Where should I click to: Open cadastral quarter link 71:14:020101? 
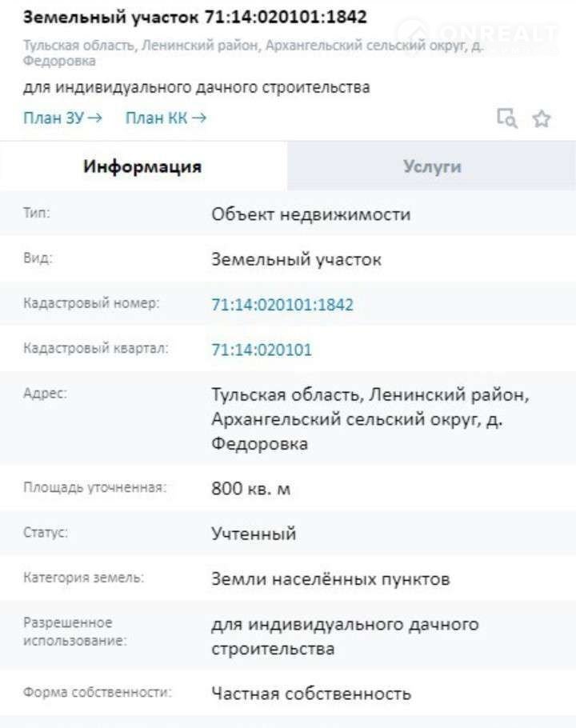[262, 350]
